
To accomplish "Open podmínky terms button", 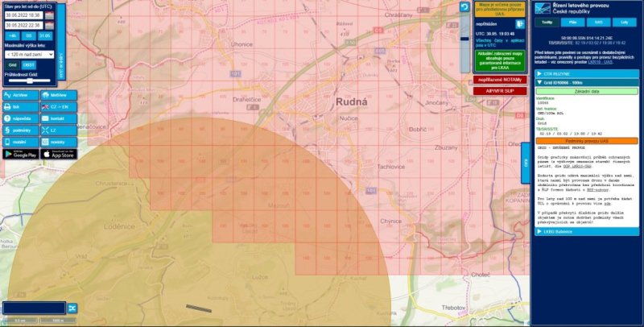I will pyautogui.click(x=21, y=130).
